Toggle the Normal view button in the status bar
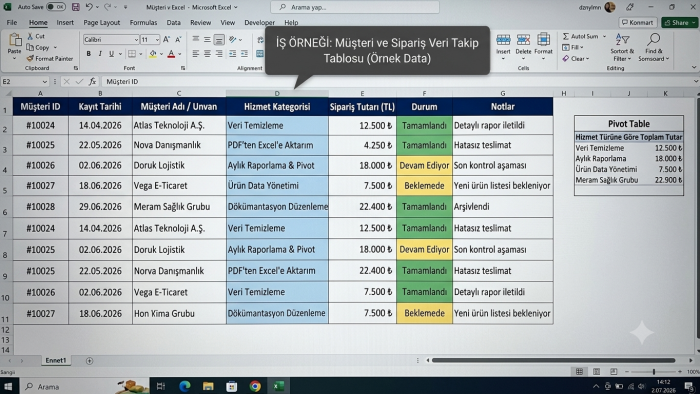700x394 pixels. pos(579,371)
